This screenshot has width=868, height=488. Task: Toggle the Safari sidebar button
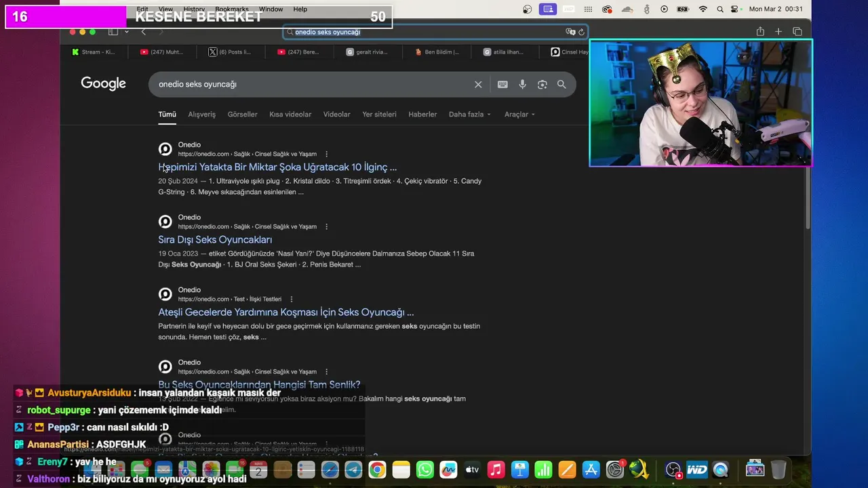113,32
